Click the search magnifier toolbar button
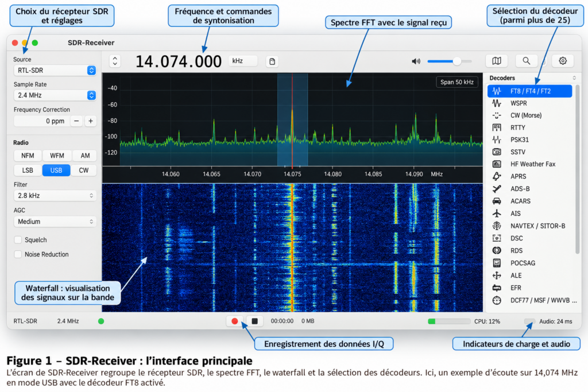The height and width of the screenshot is (392, 588). click(527, 61)
